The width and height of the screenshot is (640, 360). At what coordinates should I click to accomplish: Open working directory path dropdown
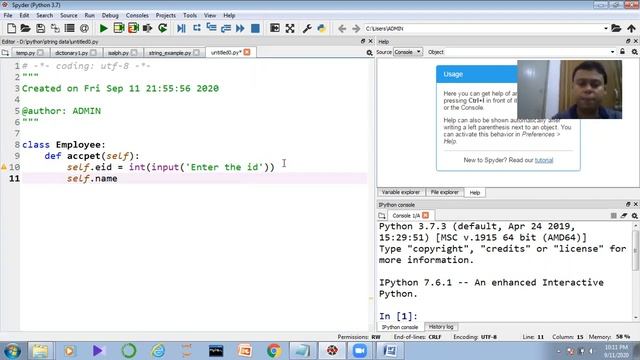606,29
